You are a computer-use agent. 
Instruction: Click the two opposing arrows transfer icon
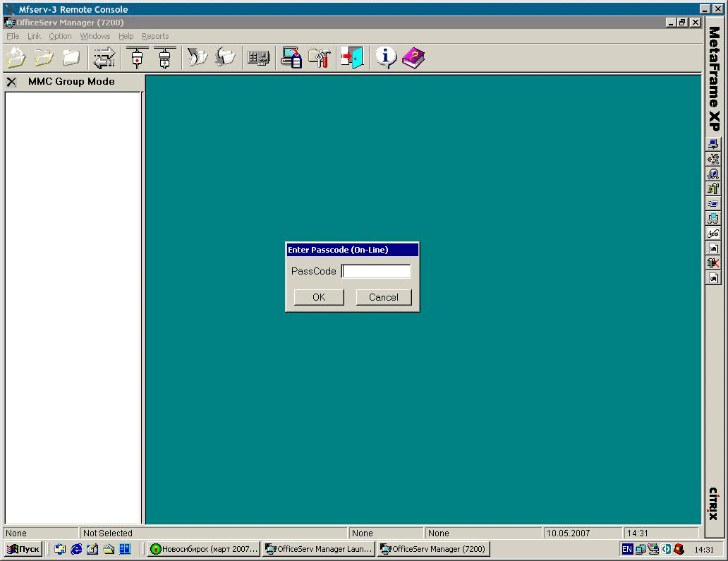click(x=104, y=58)
